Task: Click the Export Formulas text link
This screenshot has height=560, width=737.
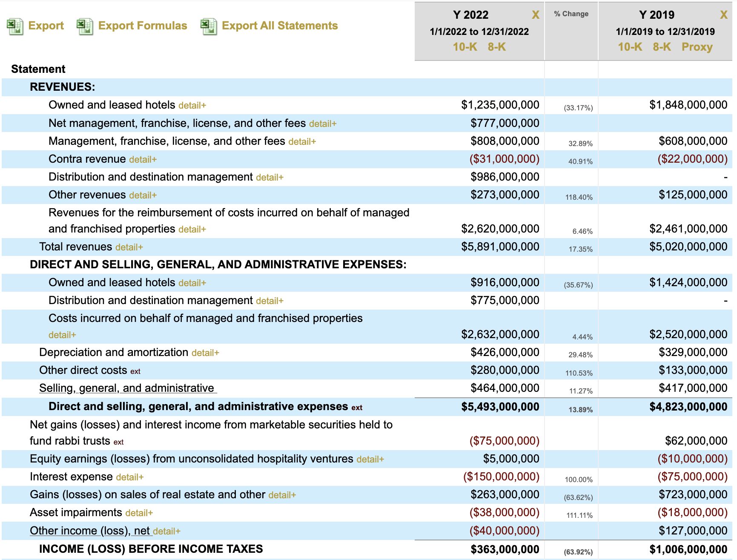Action: (x=143, y=26)
